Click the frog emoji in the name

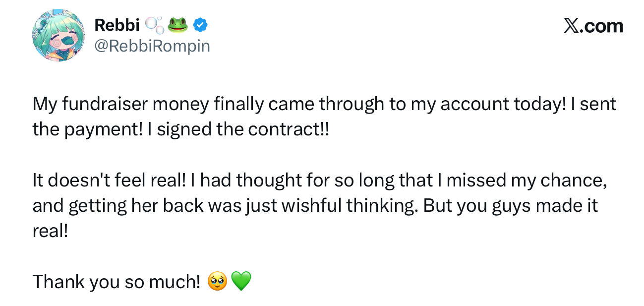[x=178, y=25]
